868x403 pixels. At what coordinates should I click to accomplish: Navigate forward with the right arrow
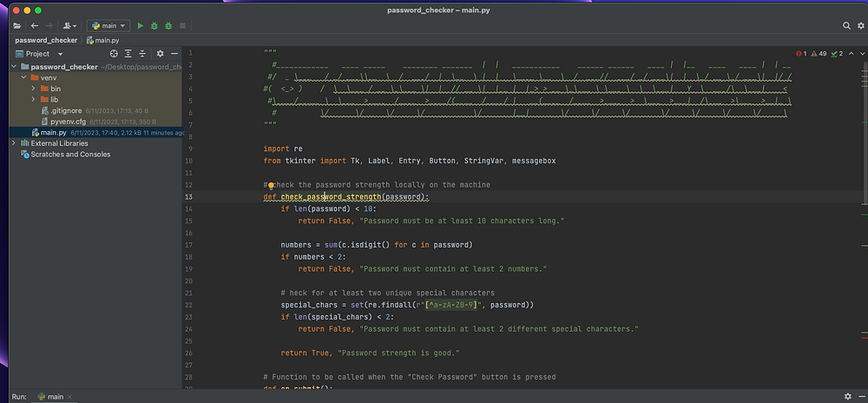49,25
